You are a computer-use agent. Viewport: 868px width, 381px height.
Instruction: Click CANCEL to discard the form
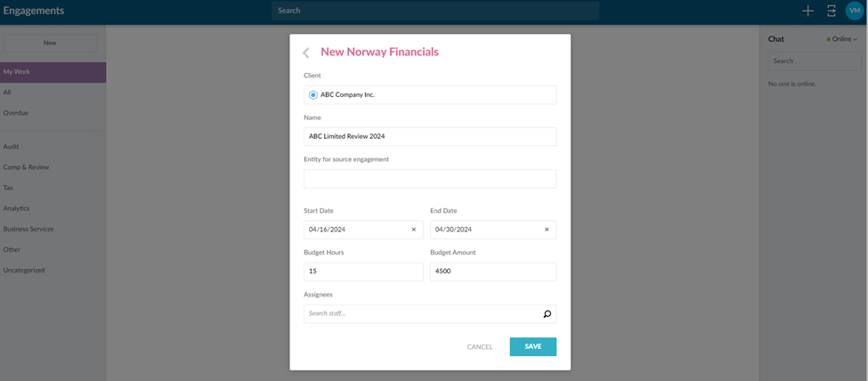[479, 346]
